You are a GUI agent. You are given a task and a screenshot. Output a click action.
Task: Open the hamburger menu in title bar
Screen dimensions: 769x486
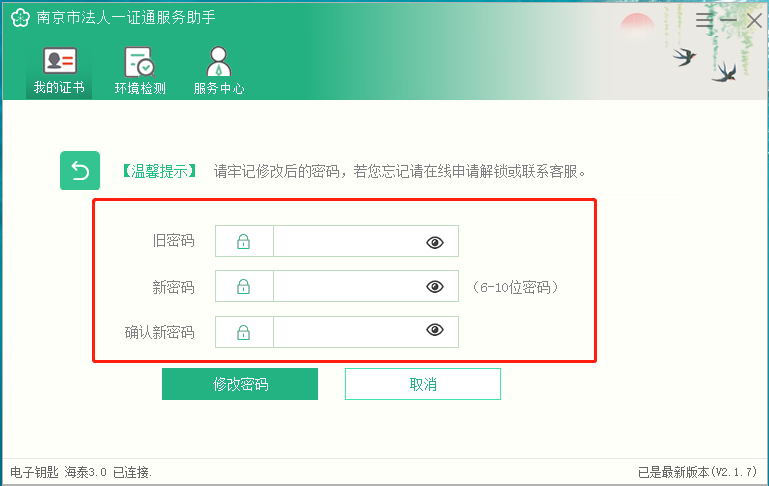tap(704, 20)
